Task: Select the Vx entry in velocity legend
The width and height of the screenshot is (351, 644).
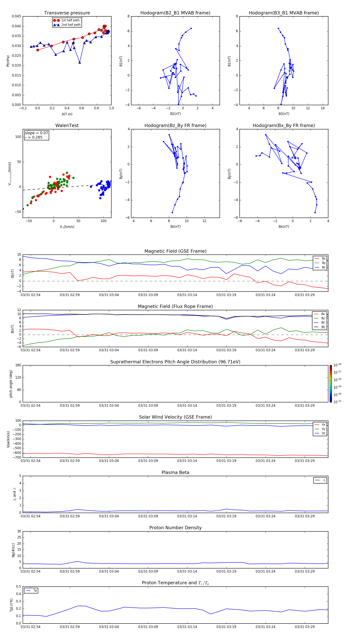Action: click(320, 424)
